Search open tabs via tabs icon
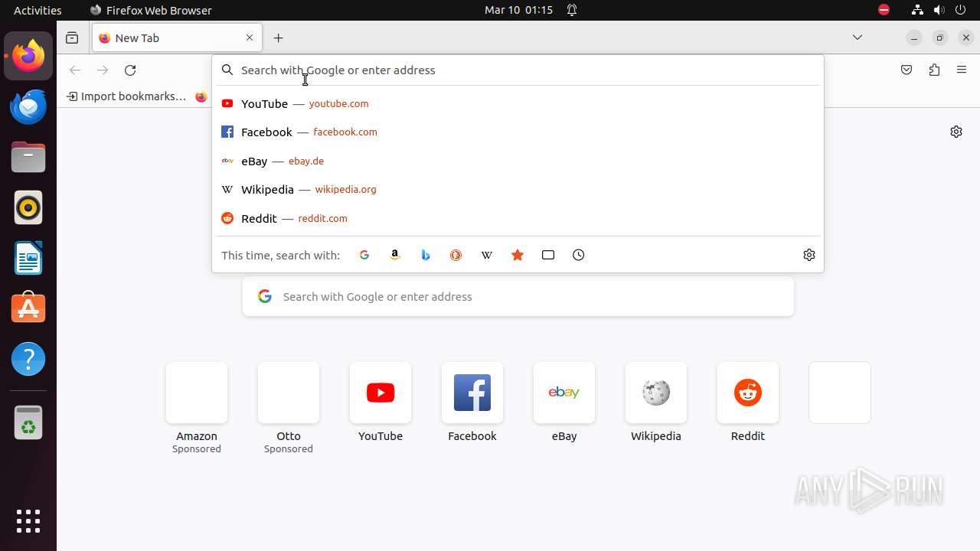 (548, 255)
